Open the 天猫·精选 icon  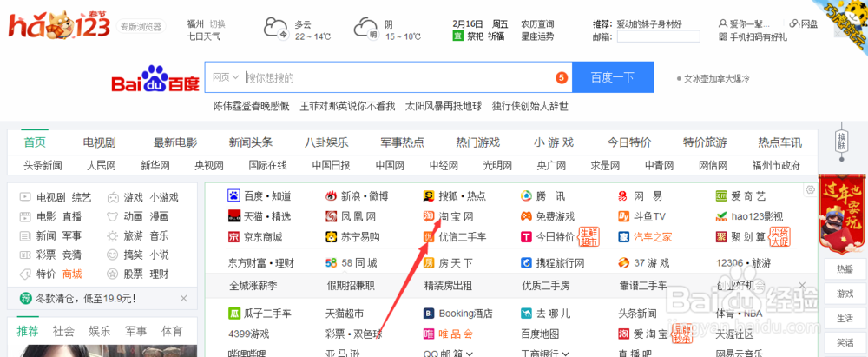coord(233,216)
